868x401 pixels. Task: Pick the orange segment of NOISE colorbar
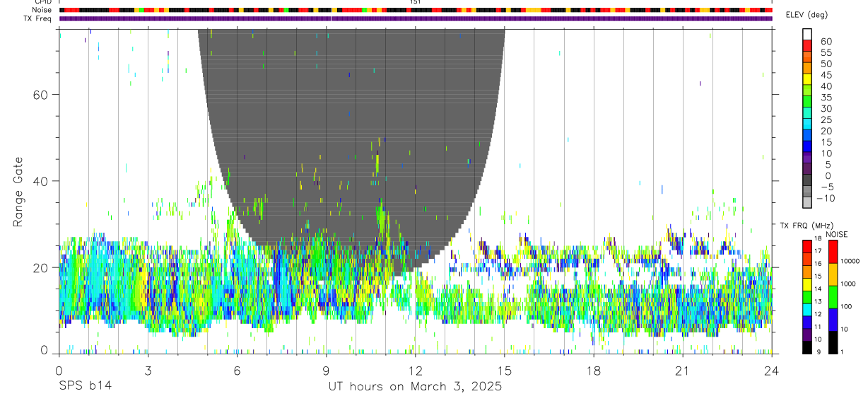pyautogui.click(x=832, y=274)
